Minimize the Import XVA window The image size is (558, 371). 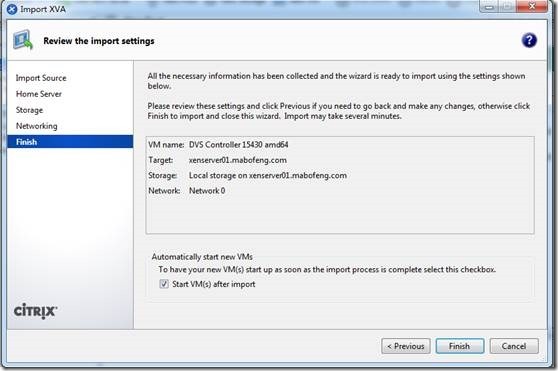489,7
